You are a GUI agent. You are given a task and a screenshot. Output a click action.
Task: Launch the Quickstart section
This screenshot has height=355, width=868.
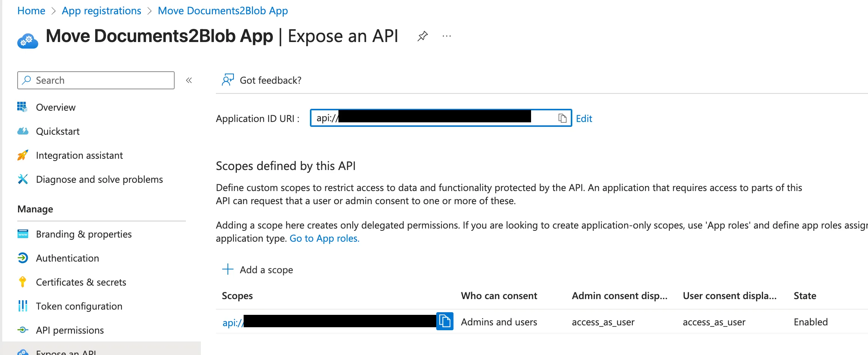(x=58, y=131)
